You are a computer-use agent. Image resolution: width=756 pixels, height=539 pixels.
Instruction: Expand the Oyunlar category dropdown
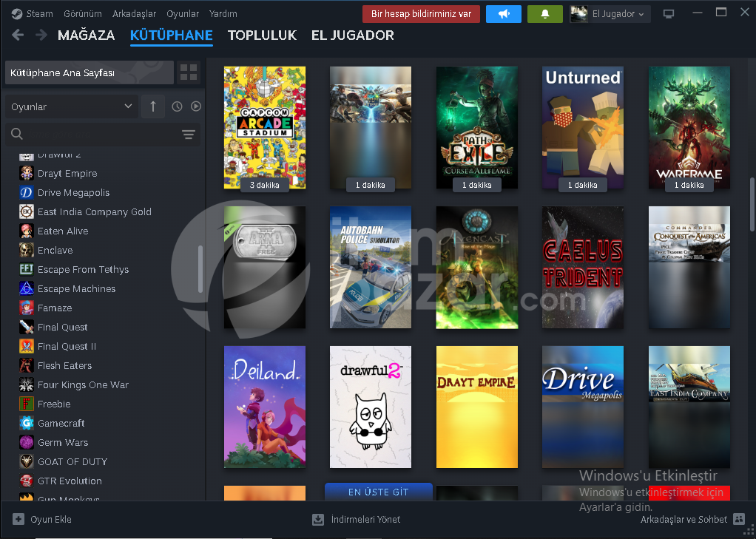point(71,106)
